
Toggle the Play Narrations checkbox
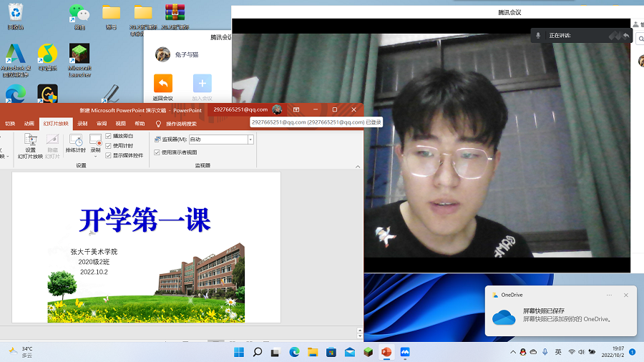(x=109, y=136)
